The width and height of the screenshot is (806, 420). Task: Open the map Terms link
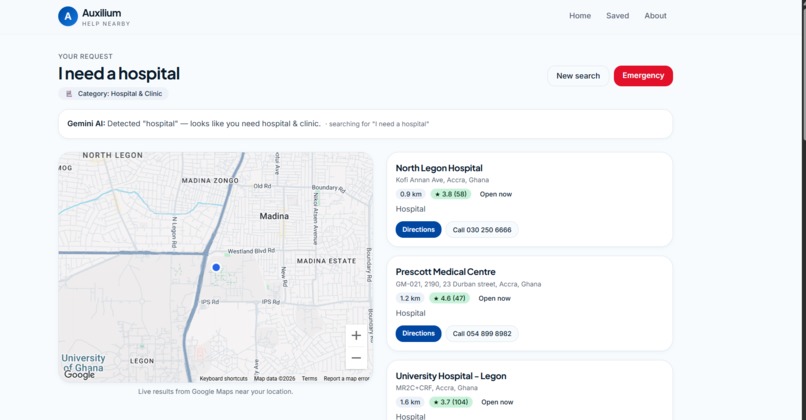click(x=309, y=378)
